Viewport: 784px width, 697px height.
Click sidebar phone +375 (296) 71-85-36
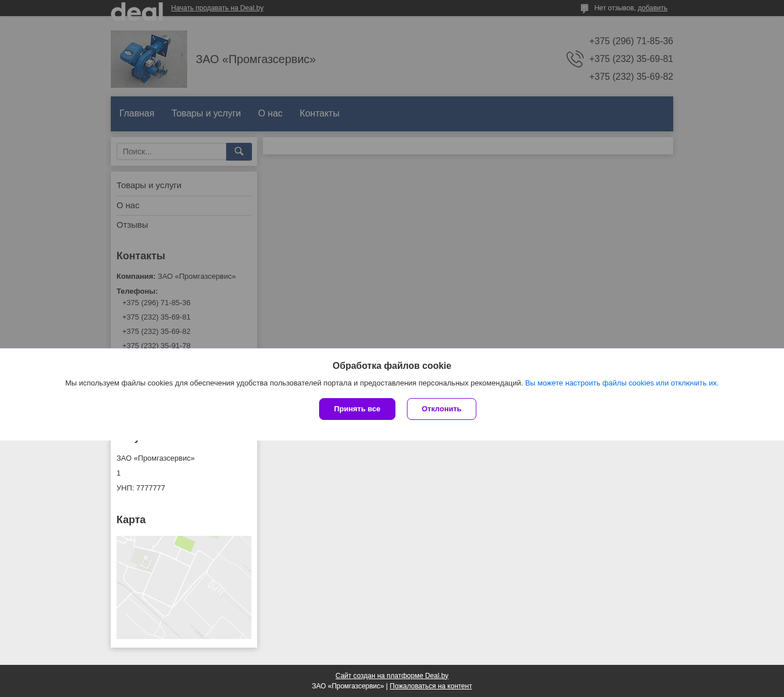[x=156, y=303]
